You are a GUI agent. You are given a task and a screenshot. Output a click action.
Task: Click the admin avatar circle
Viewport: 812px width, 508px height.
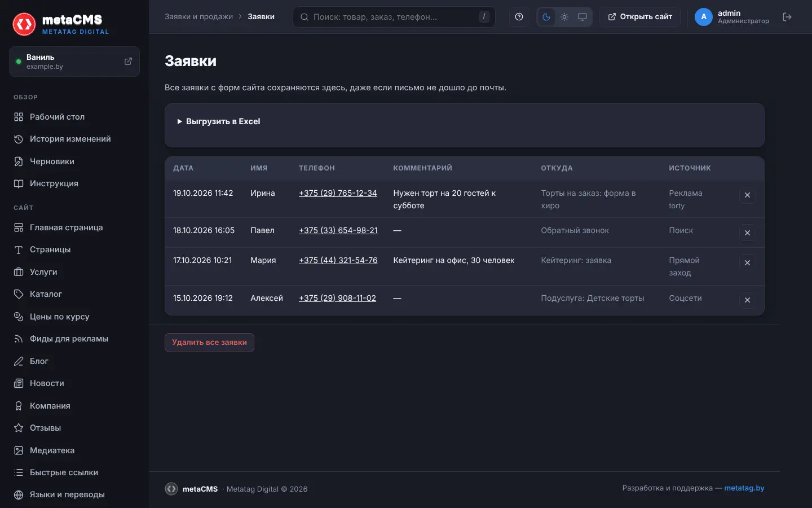coord(704,17)
